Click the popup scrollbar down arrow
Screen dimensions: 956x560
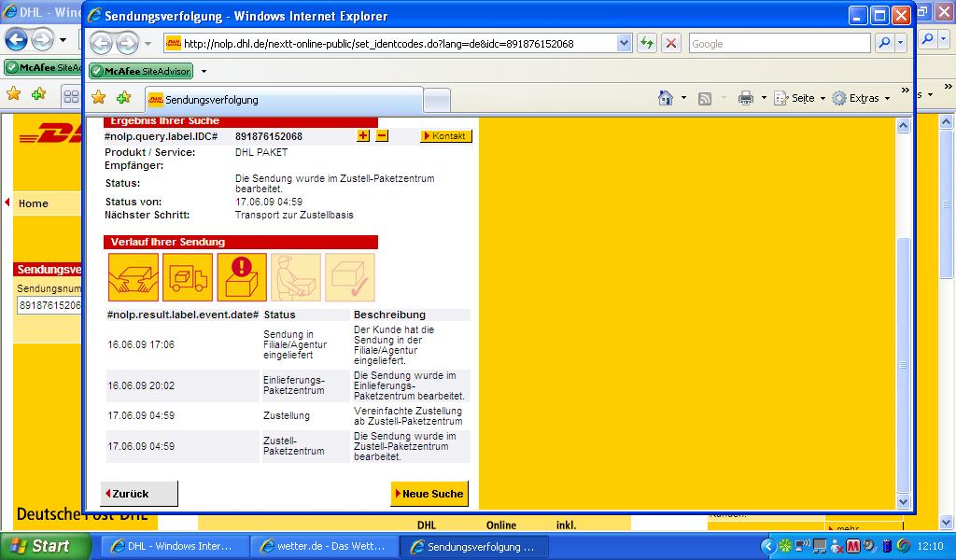click(x=903, y=502)
